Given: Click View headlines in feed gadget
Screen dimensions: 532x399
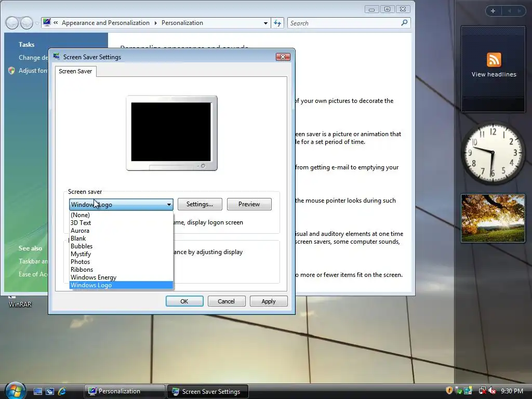Looking at the screenshot, I should (x=494, y=74).
